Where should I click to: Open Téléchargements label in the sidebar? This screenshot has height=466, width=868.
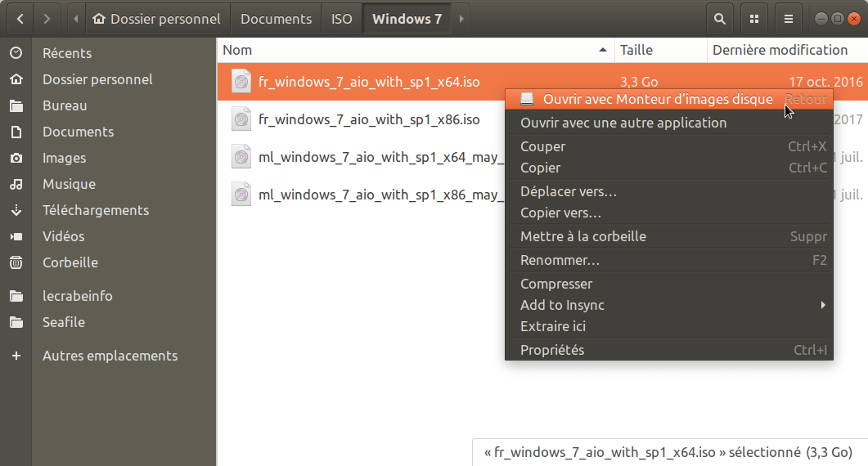click(x=96, y=210)
